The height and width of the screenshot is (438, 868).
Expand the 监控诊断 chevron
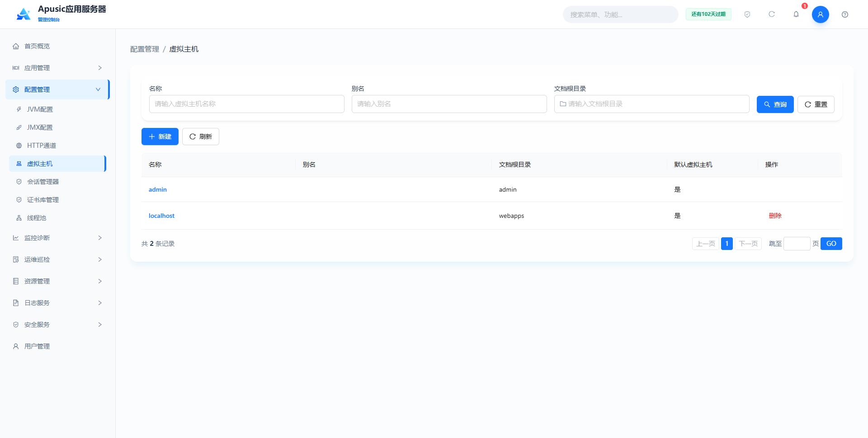pos(100,238)
